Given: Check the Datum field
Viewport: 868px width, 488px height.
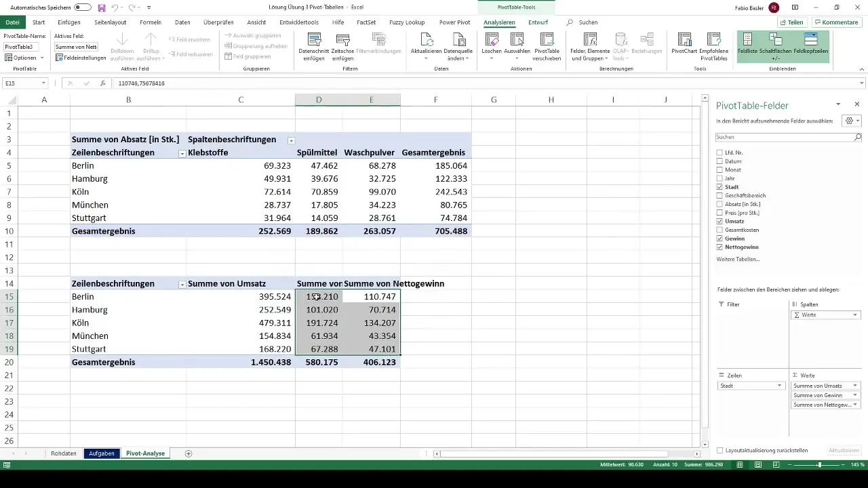Looking at the screenshot, I should pyautogui.click(x=719, y=161).
